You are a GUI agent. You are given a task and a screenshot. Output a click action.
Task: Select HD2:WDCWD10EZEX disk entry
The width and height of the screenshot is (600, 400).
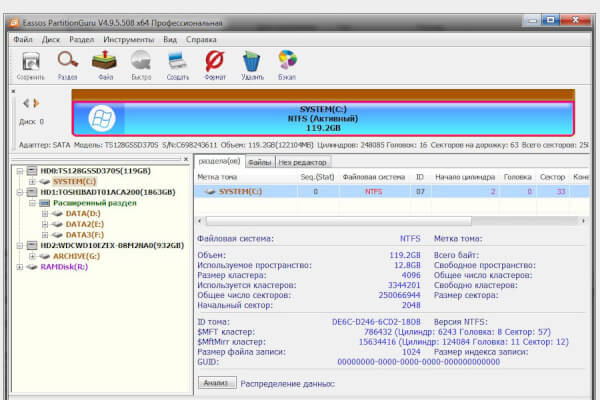click(x=112, y=245)
